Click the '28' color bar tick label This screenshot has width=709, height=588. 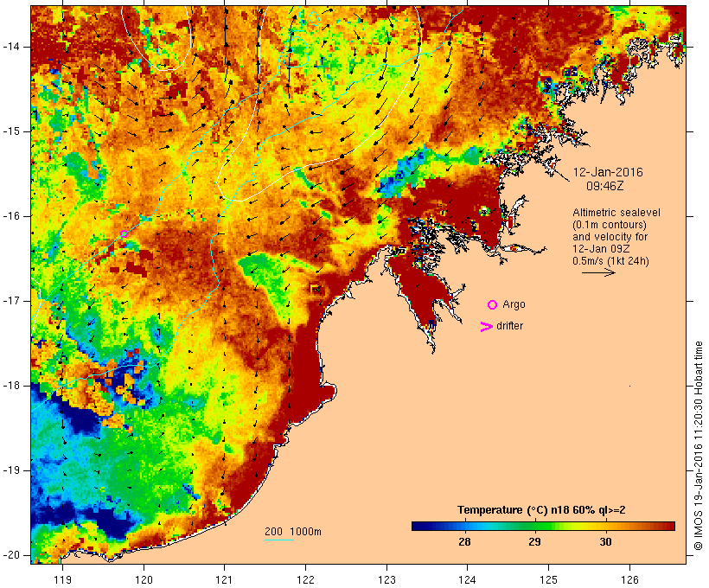tap(464, 542)
